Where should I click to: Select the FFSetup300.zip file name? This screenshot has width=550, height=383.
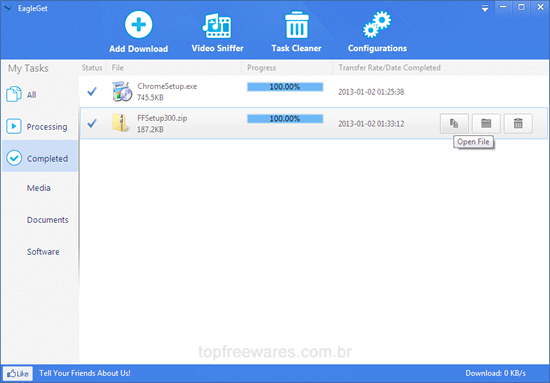(162, 118)
